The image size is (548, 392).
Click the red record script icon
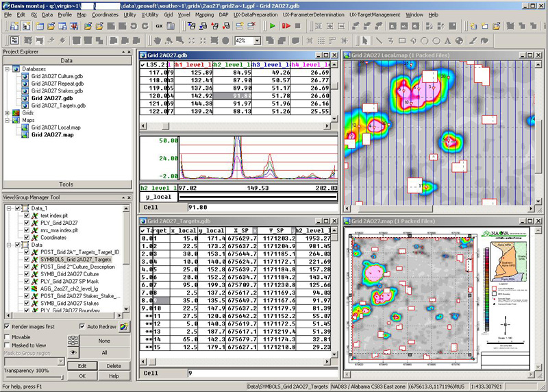point(286,26)
